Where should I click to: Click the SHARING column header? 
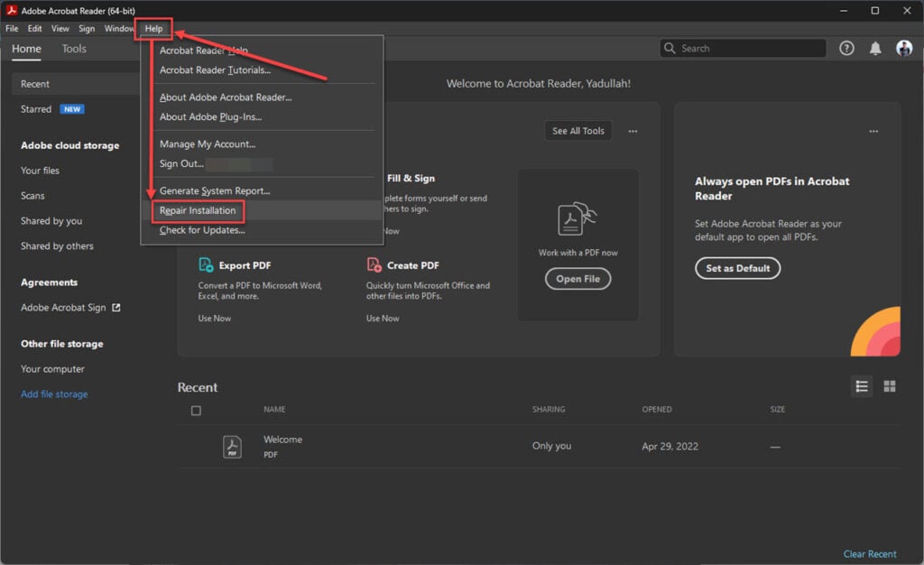tap(549, 410)
